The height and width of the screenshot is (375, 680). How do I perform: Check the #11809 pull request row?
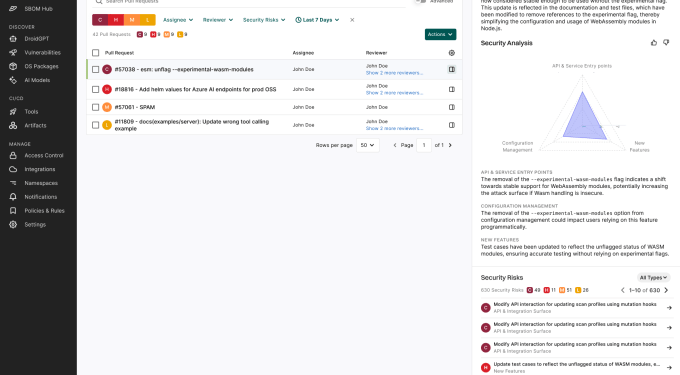pos(95,125)
